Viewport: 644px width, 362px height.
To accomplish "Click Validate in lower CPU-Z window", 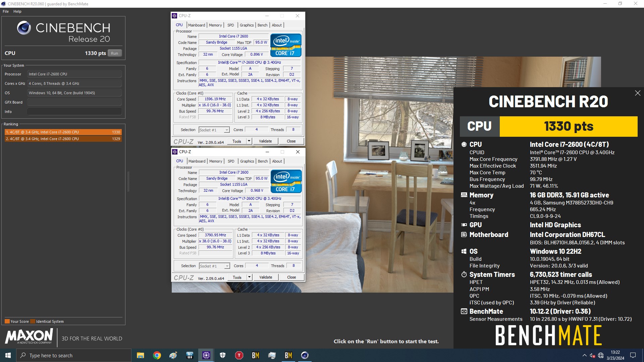I will click(266, 278).
